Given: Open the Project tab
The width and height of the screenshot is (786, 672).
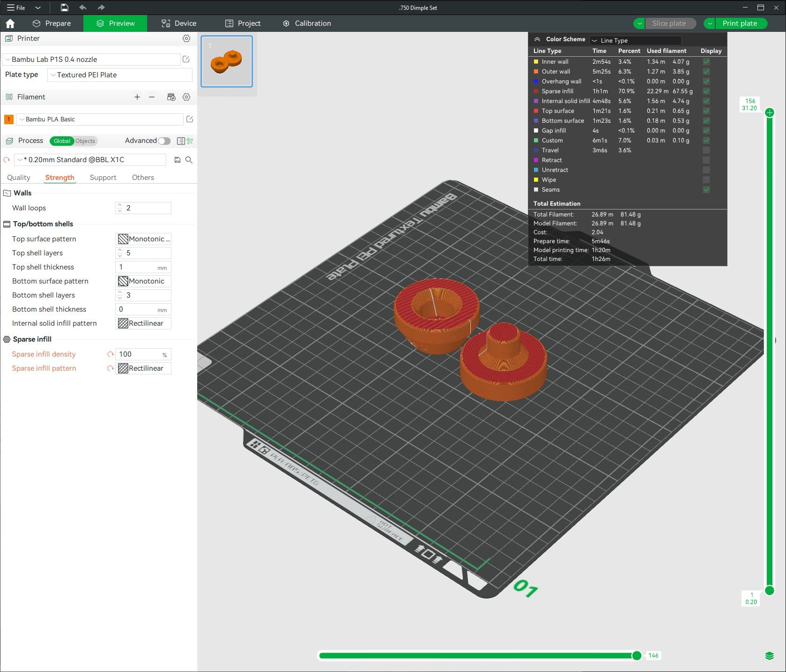Looking at the screenshot, I should (x=243, y=23).
